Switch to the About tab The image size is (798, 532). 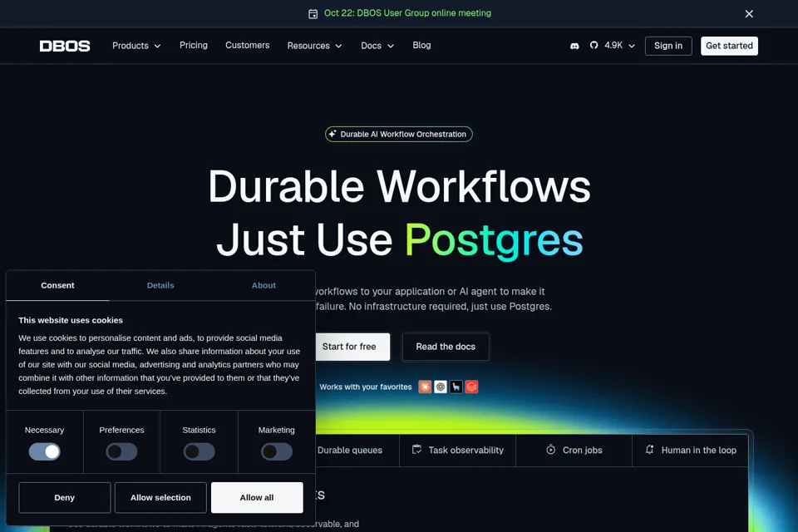pyautogui.click(x=264, y=286)
